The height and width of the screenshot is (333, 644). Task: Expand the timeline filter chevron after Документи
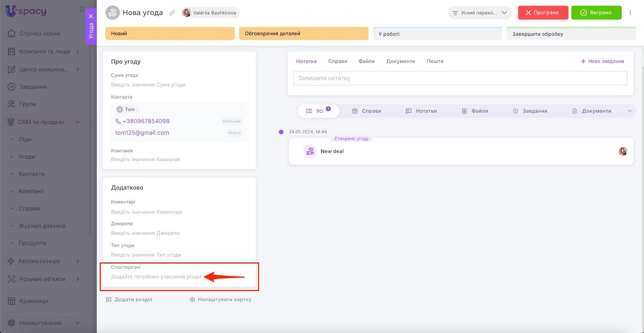(x=630, y=111)
